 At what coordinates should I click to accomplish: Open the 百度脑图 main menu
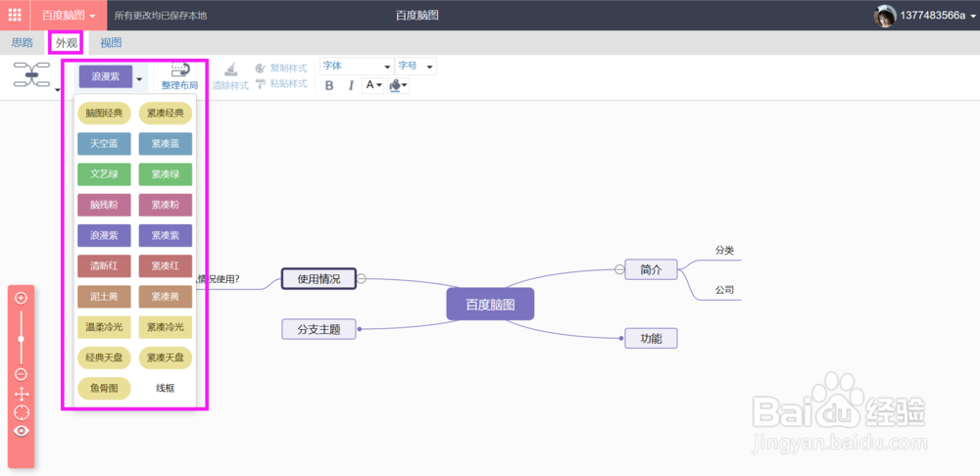69,15
